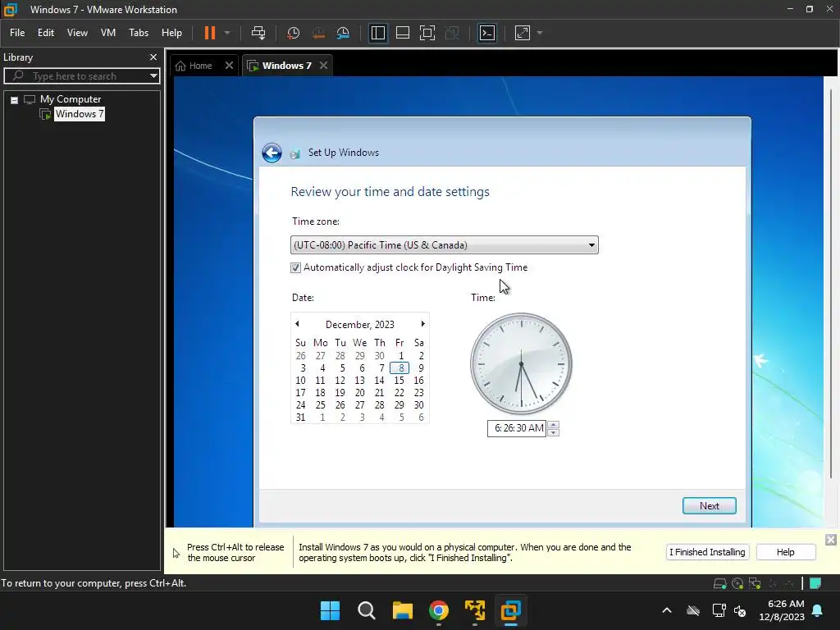The image size is (840, 630).
Task: Click the message log note icon
Action: pos(815,583)
